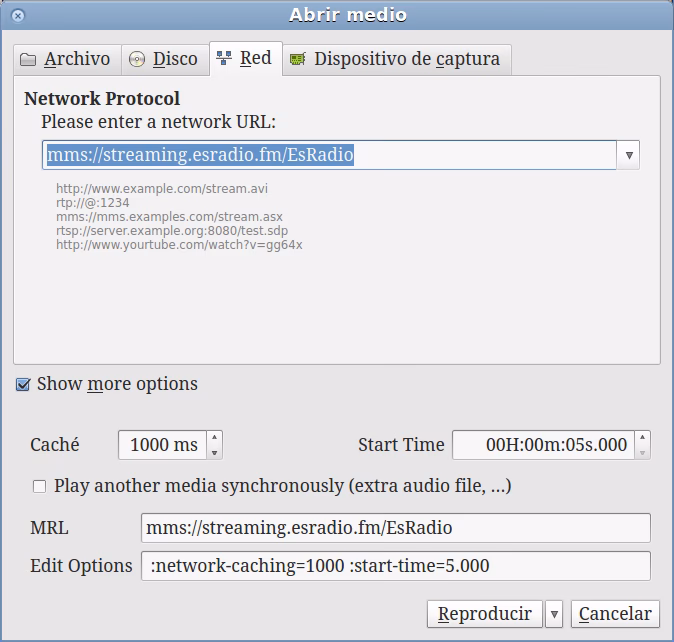Image resolution: width=674 pixels, height=642 pixels.
Task: Click example mms://mms.examples.com/stream.asx
Action: [x=169, y=217]
